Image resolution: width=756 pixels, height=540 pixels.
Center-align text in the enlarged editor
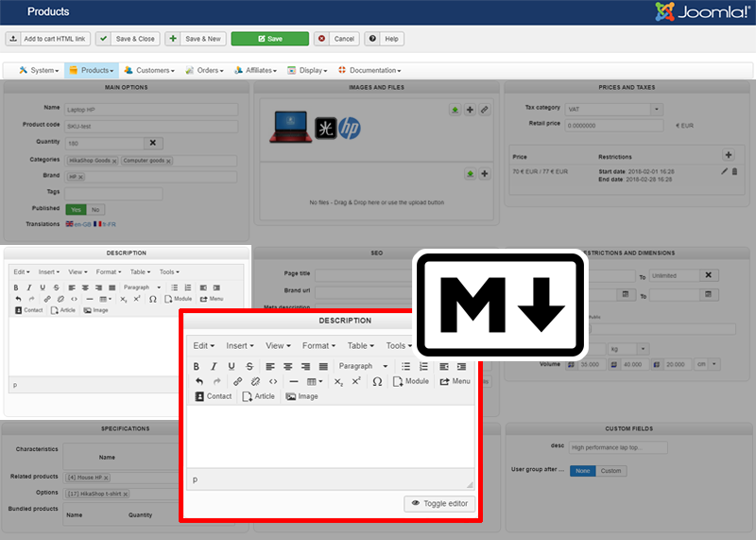(x=288, y=366)
